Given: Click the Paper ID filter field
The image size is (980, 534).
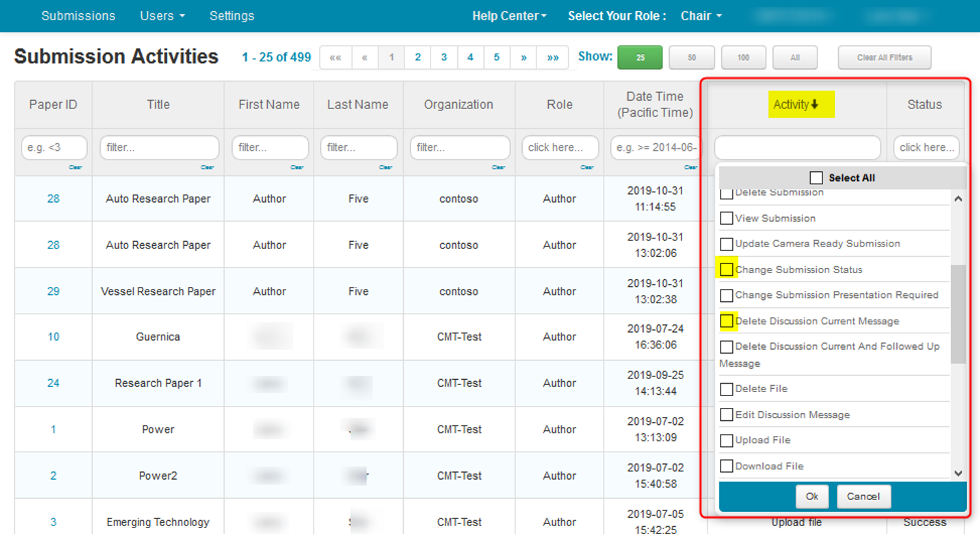Looking at the screenshot, I should pos(54,148).
